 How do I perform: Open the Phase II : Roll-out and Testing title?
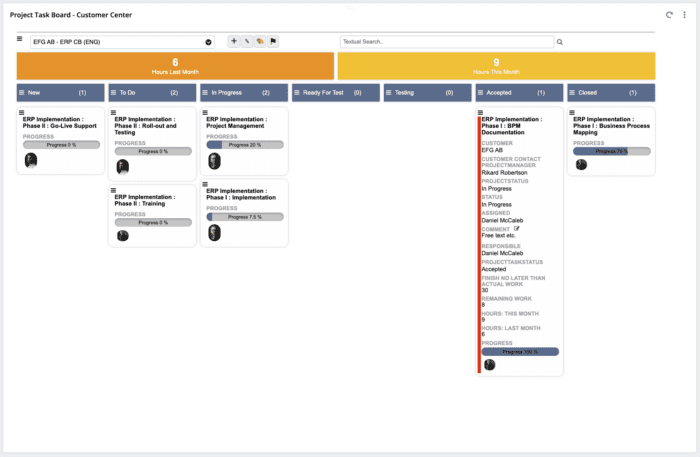pyautogui.click(x=146, y=126)
